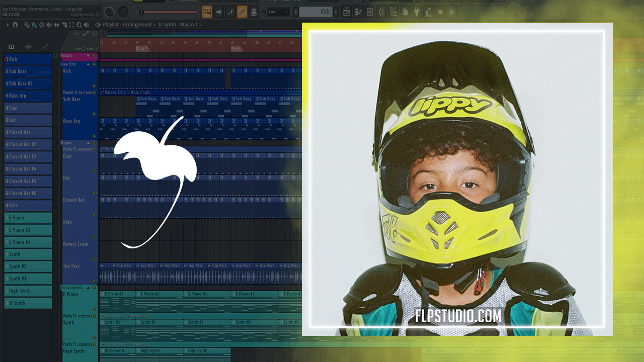644x362 pixels.
Task: Select the playlist Delete tool
Action: [x=41, y=25]
